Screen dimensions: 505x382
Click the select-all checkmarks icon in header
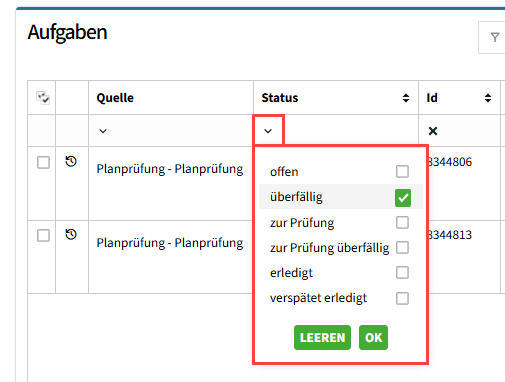coord(43,98)
